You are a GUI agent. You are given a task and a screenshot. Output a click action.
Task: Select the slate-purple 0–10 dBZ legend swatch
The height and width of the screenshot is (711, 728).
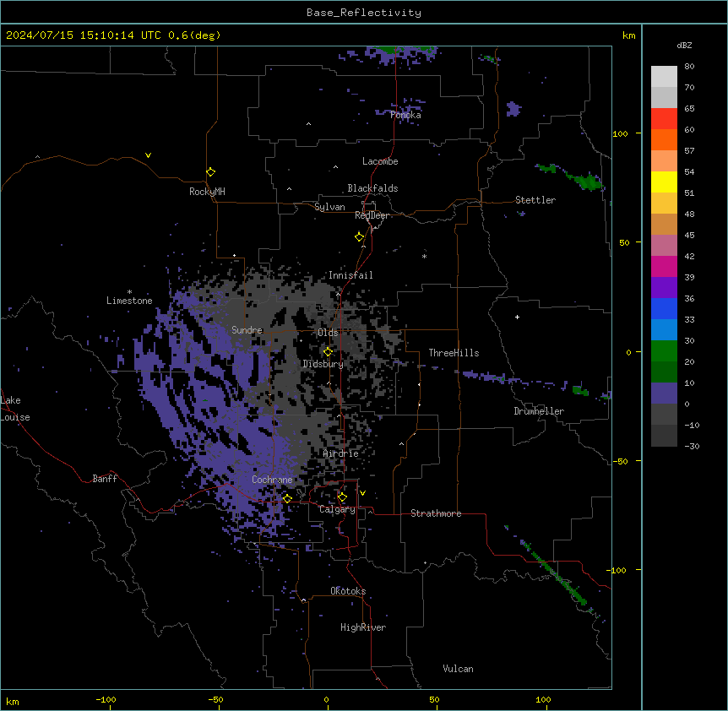click(x=664, y=393)
